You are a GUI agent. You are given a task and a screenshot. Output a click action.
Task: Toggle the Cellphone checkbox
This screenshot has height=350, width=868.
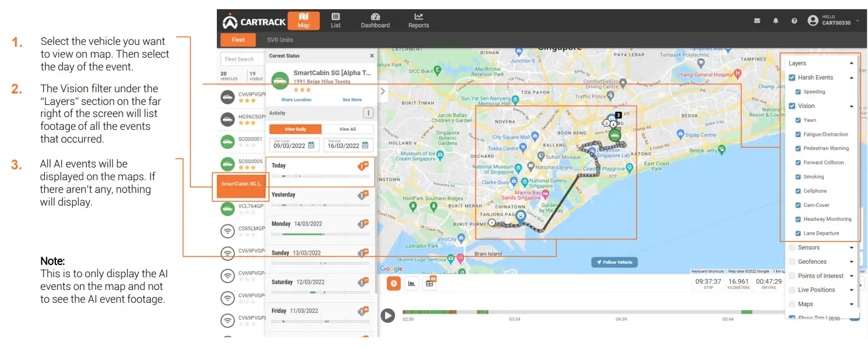798,190
